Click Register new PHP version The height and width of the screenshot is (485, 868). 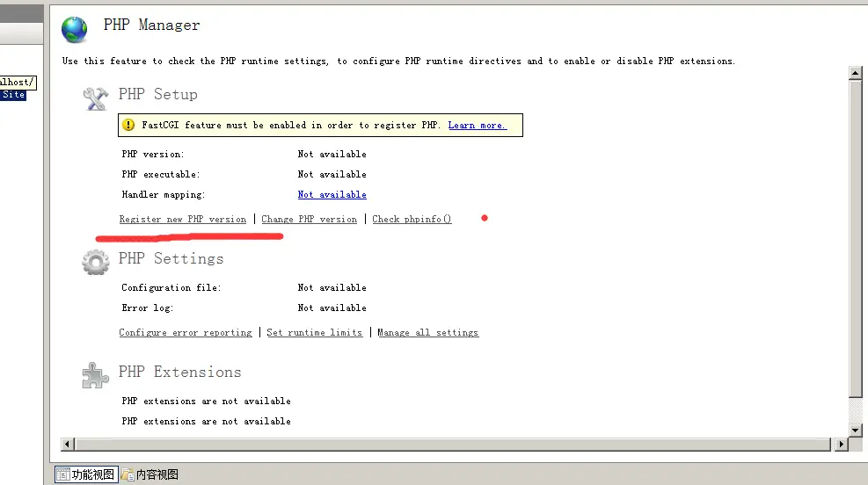pos(183,220)
